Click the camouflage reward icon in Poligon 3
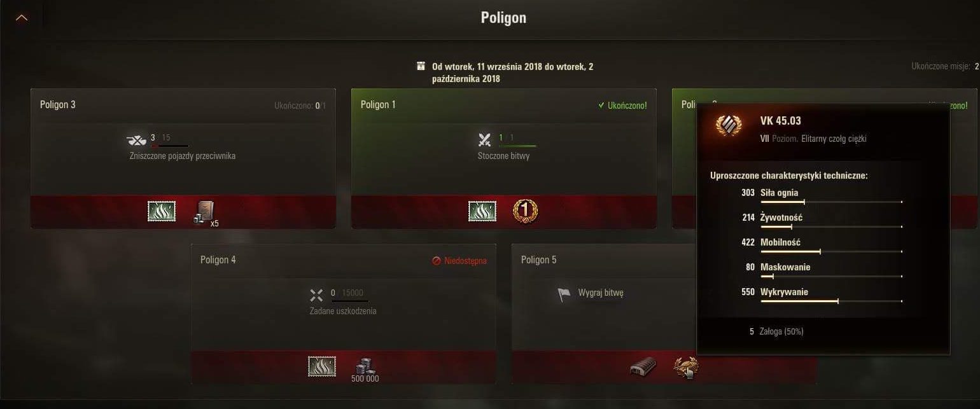The image size is (980, 409). 162,211
